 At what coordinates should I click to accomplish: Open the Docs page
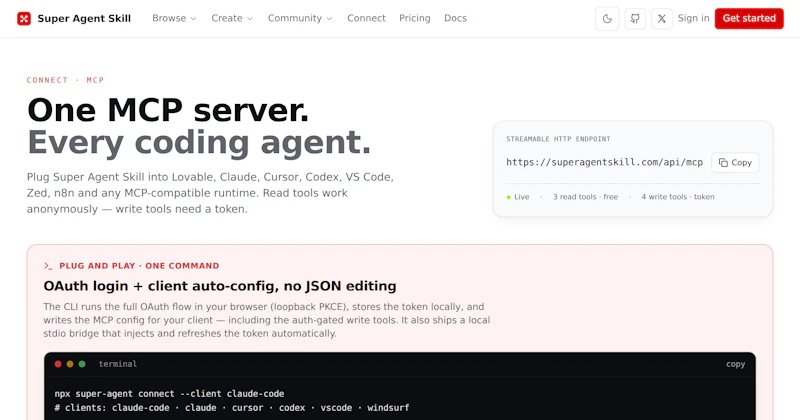click(x=455, y=18)
